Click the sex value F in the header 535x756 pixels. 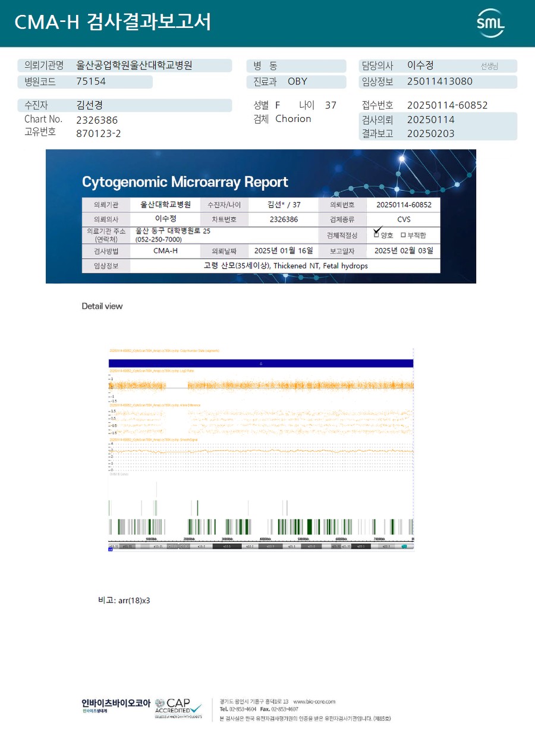[x=278, y=105]
